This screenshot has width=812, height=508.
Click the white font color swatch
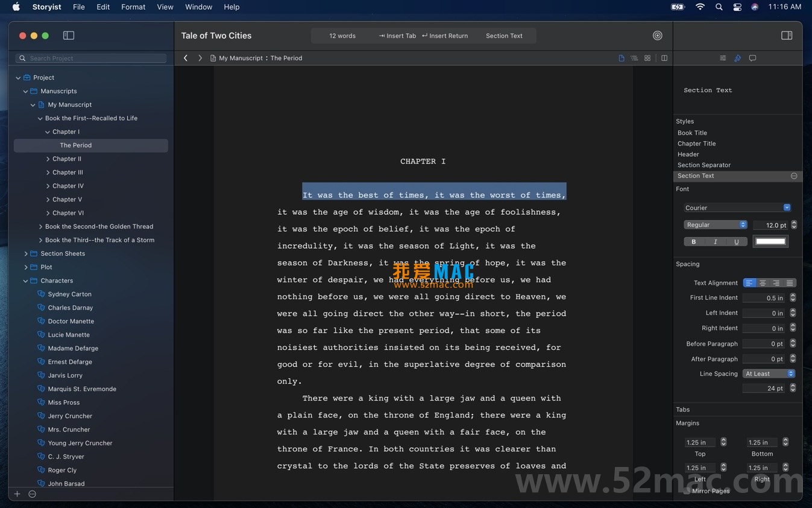tap(770, 242)
